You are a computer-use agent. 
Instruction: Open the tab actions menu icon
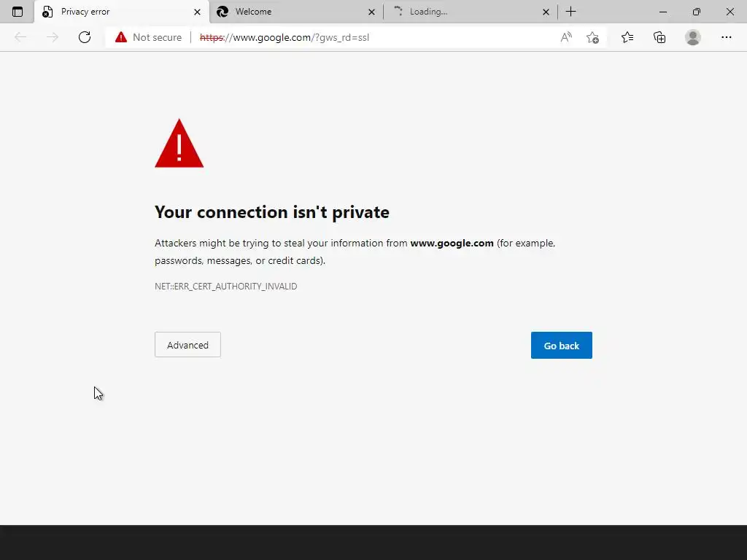(x=18, y=12)
